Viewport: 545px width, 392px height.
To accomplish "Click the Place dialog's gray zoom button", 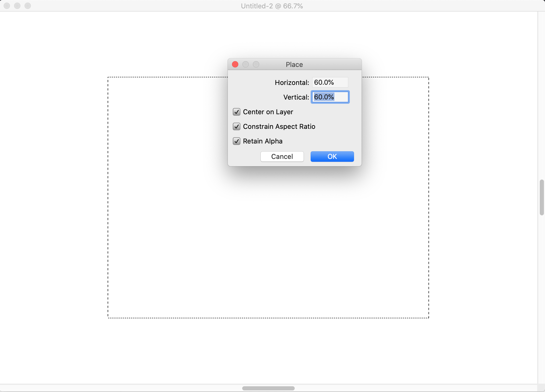I will pos(256,64).
